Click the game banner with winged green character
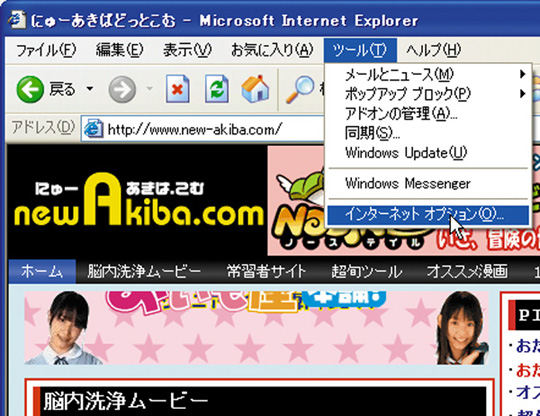The height and width of the screenshot is (416, 540). pos(403,200)
